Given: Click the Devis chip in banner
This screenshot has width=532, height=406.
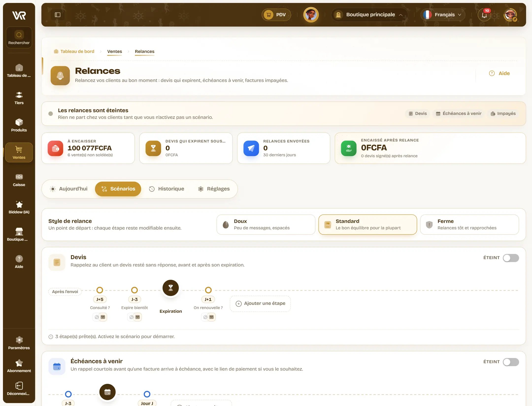Looking at the screenshot, I should coord(418,113).
